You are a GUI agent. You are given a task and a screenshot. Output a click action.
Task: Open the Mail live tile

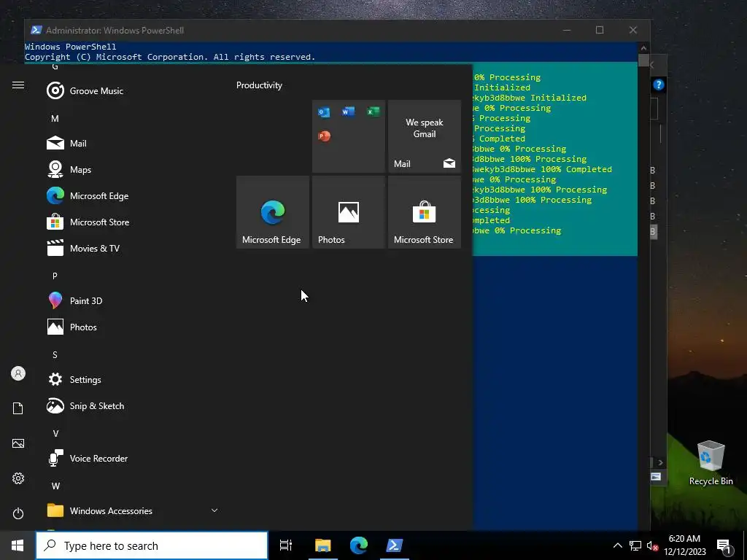425,136
